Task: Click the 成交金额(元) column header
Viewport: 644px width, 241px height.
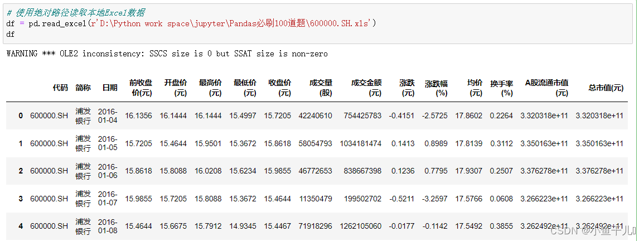Action: click(366, 88)
